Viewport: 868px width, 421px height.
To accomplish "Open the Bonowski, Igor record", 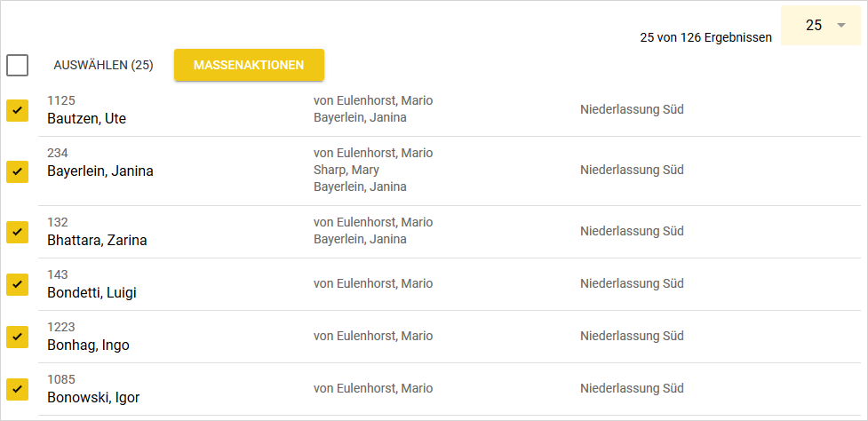I will [93, 397].
